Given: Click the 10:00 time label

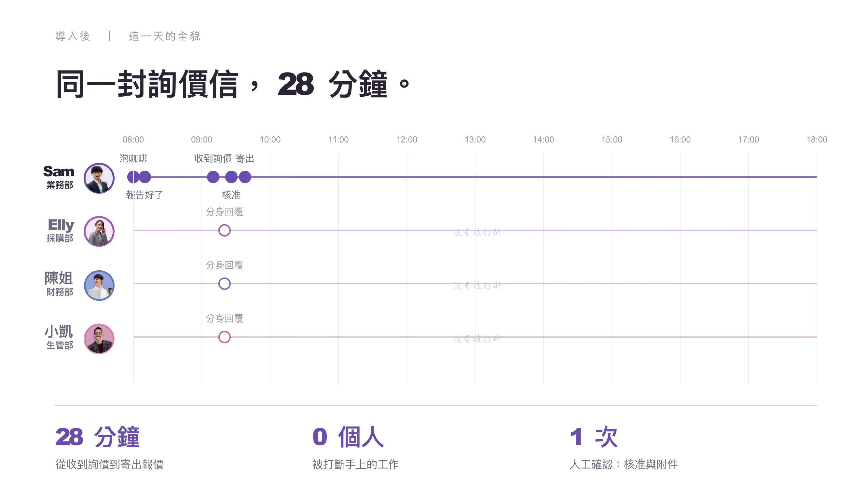Looking at the screenshot, I should [x=270, y=140].
